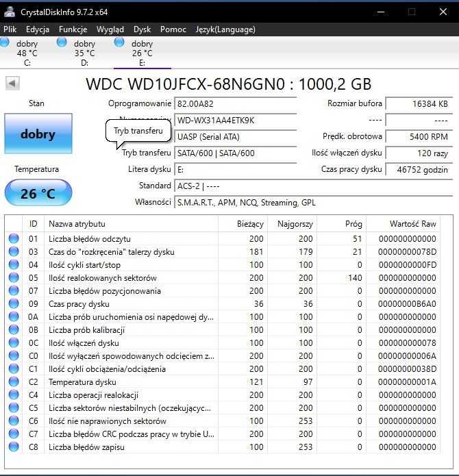Click status orb of attribute C6 row
This screenshot has width=459, height=476.
[14, 421]
